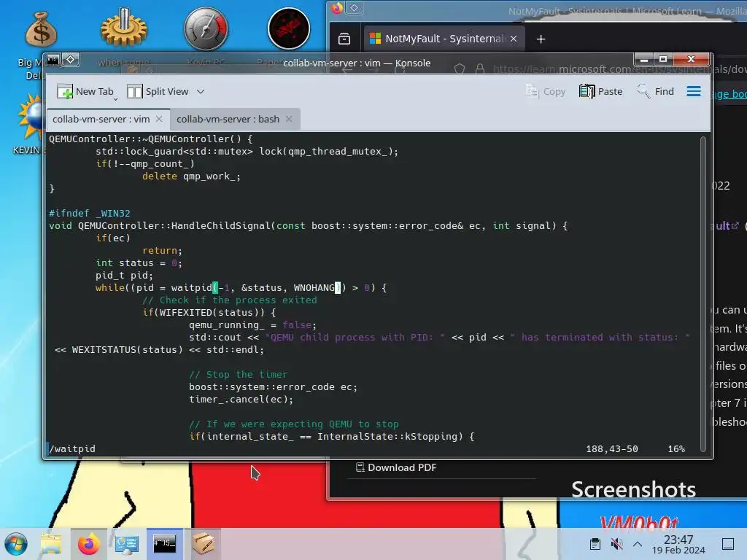Screen dimensions: 747x560
Task: Click the '// Stop the timer' comment
Action: tap(239, 374)
